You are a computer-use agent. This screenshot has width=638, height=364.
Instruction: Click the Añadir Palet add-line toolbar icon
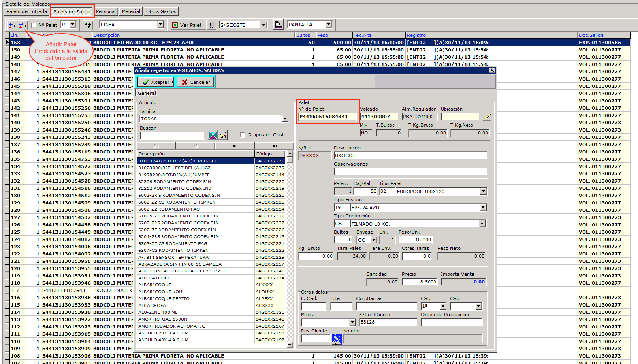point(22,25)
